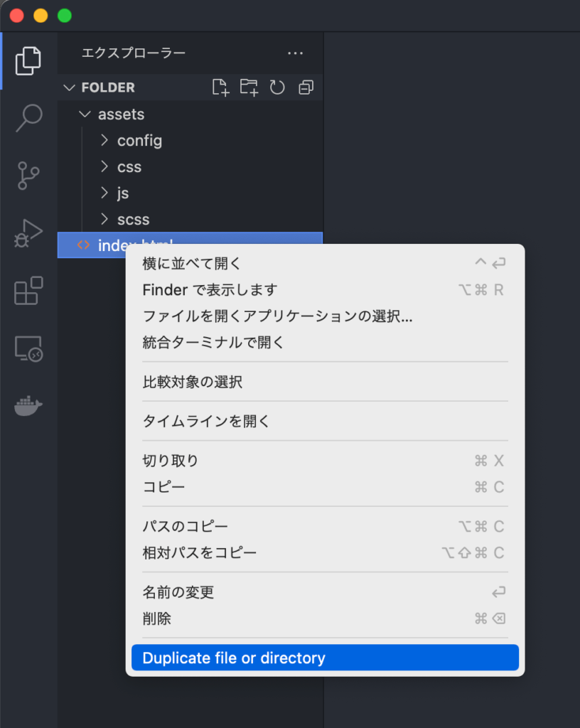Collapse all folders in the Explorer
The width and height of the screenshot is (580, 728).
tap(306, 87)
